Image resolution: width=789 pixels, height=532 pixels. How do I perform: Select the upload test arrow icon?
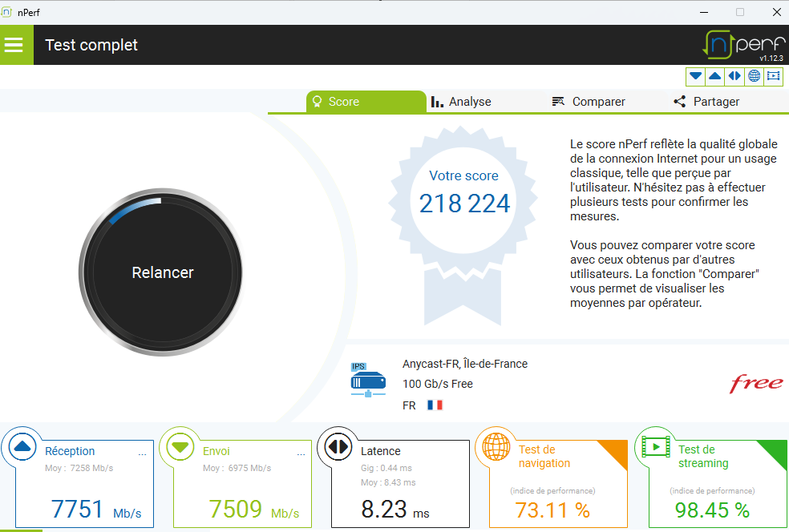[715, 76]
